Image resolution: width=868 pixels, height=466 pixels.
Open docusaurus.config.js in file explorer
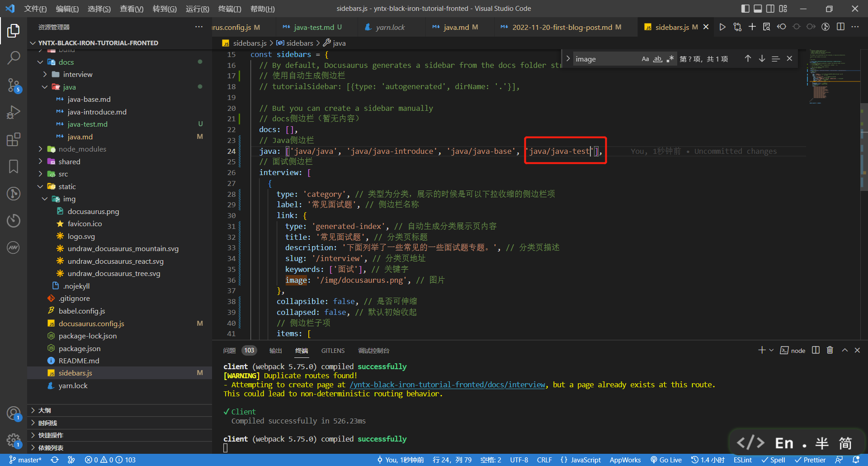click(x=120, y=323)
